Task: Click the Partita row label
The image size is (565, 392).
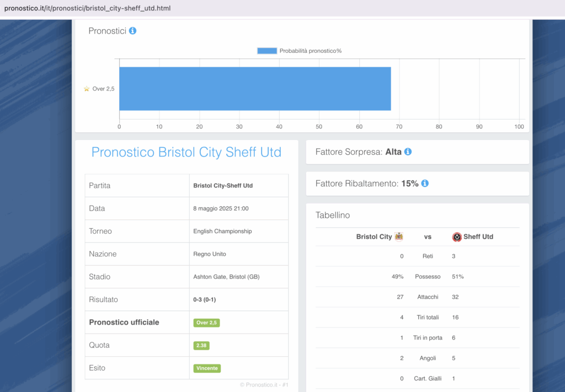Action: pos(99,186)
